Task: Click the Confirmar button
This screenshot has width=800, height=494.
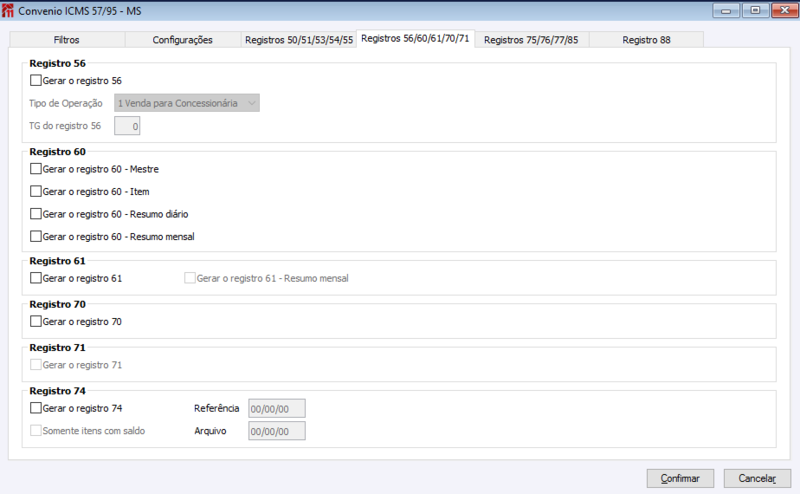Action: (x=680, y=479)
